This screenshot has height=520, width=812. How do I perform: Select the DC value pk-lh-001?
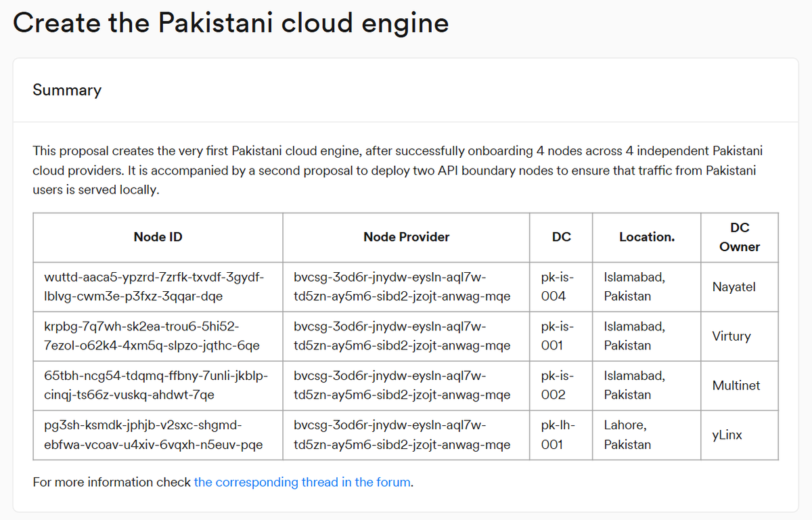tap(558, 435)
